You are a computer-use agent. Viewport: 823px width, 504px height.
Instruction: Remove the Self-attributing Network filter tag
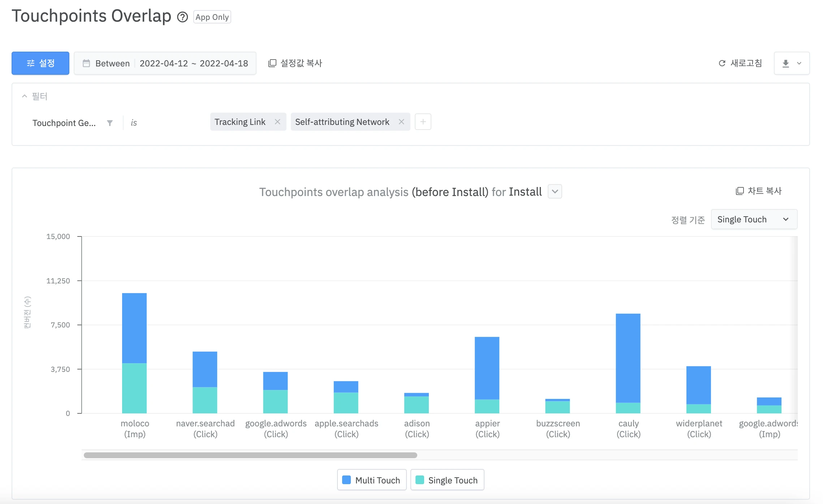(401, 122)
